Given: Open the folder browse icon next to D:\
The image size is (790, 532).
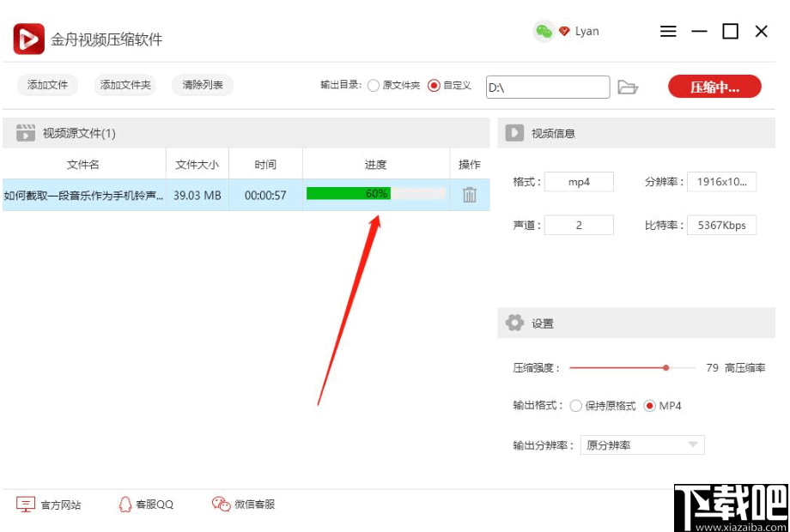Looking at the screenshot, I should point(628,87).
